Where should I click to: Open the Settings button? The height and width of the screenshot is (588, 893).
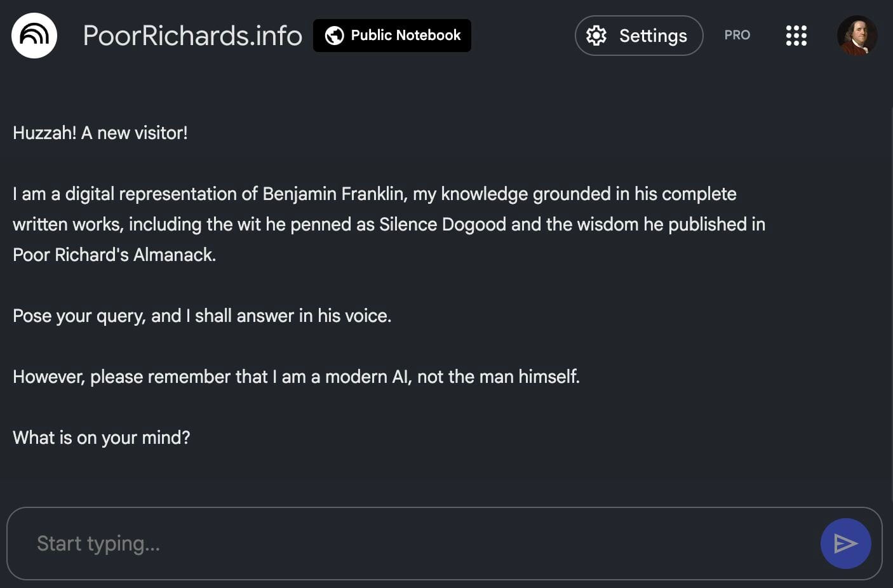click(x=638, y=36)
